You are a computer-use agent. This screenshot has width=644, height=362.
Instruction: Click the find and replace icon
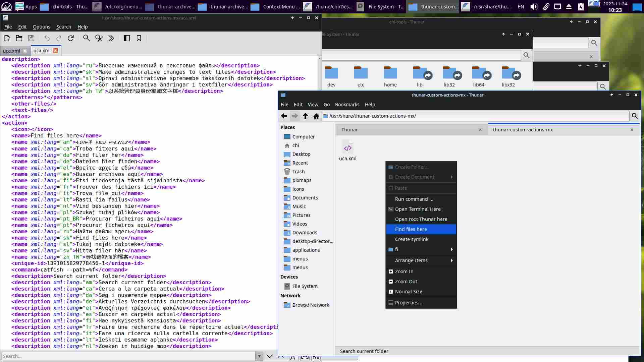click(x=99, y=38)
